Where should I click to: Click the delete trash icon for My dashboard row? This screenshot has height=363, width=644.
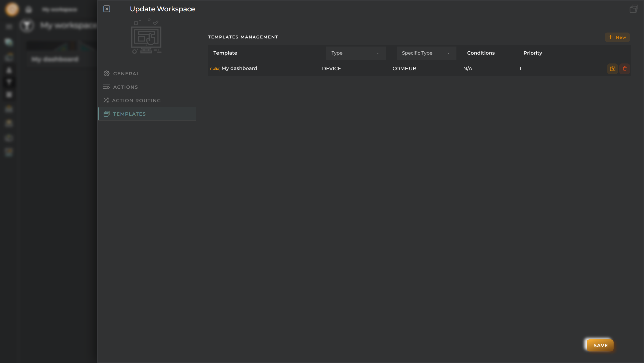[x=625, y=68]
